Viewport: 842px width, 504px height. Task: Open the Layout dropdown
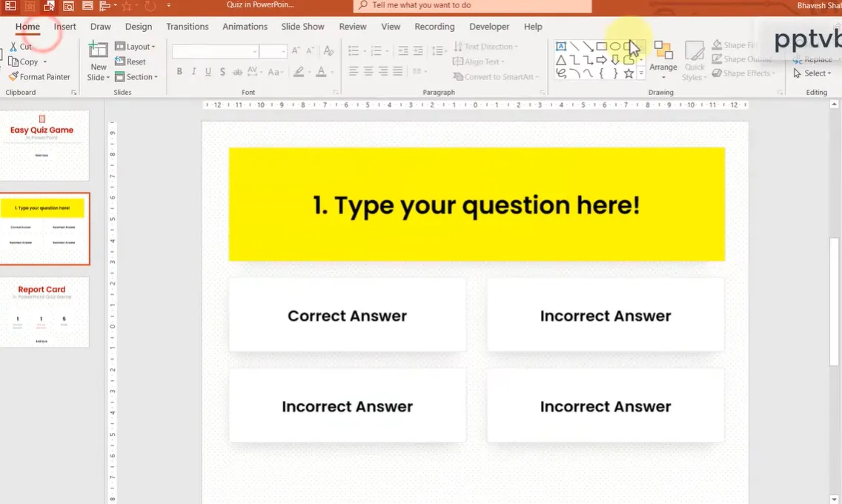tap(135, 47)
